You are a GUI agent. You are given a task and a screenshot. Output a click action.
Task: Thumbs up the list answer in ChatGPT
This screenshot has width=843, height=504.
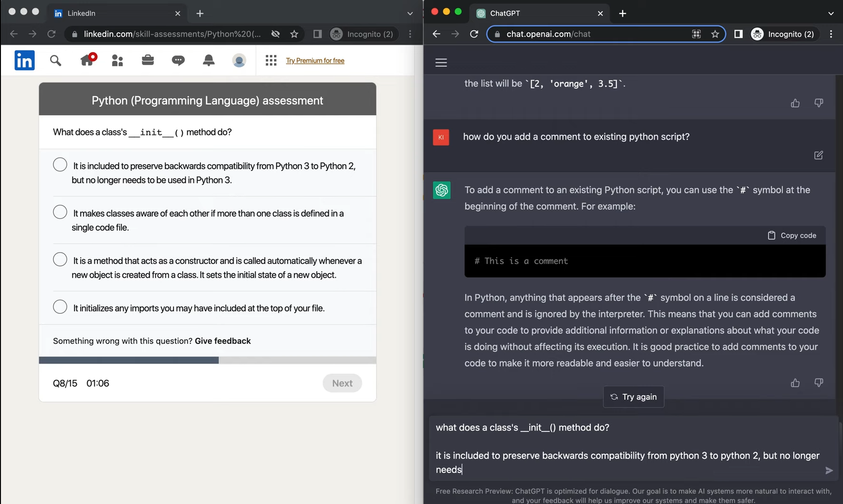pos(795,103)
